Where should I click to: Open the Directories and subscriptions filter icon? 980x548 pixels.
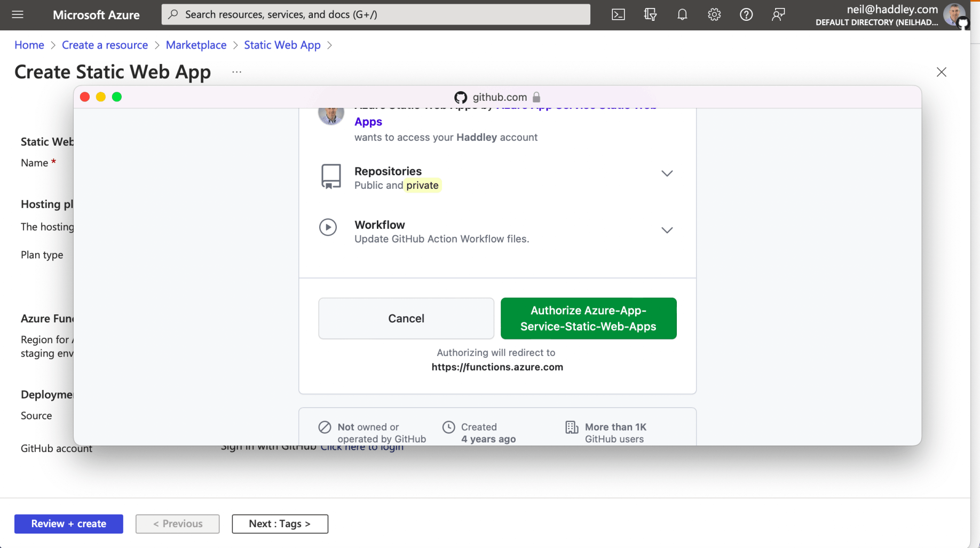click(650, 14)
